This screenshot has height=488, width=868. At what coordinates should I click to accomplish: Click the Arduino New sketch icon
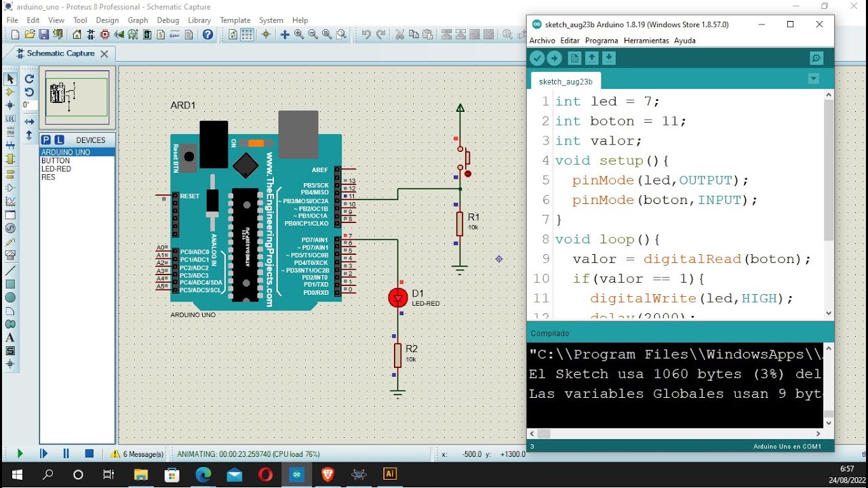[x=574, y=58]
